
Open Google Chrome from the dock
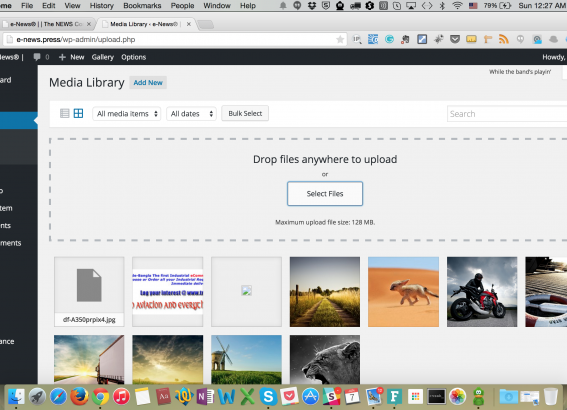coord(100,397)
